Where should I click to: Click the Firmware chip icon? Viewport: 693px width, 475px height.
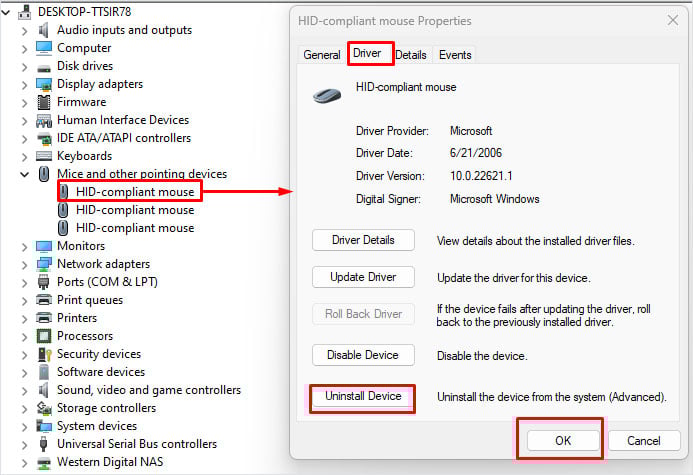point(44,102)
